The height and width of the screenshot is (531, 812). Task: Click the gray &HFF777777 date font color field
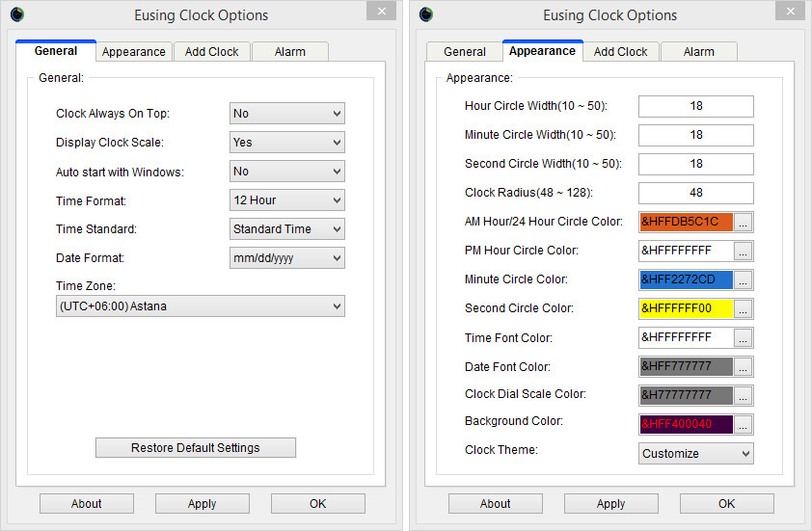pos(687,367)
